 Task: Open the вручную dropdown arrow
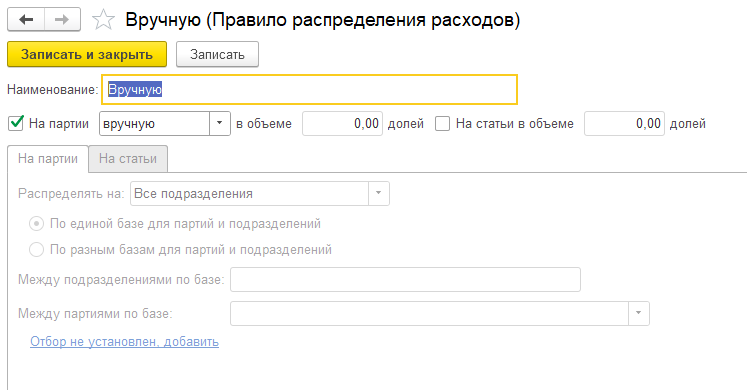click(x=220, y=123)
